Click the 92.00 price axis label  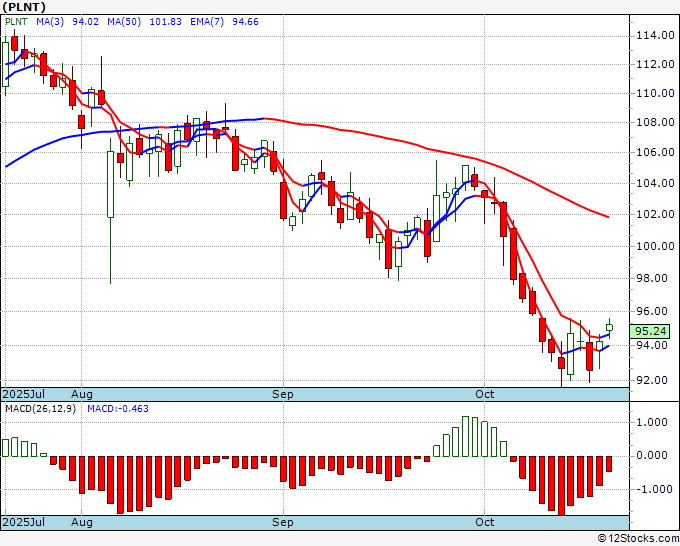(x=651, y=380)
